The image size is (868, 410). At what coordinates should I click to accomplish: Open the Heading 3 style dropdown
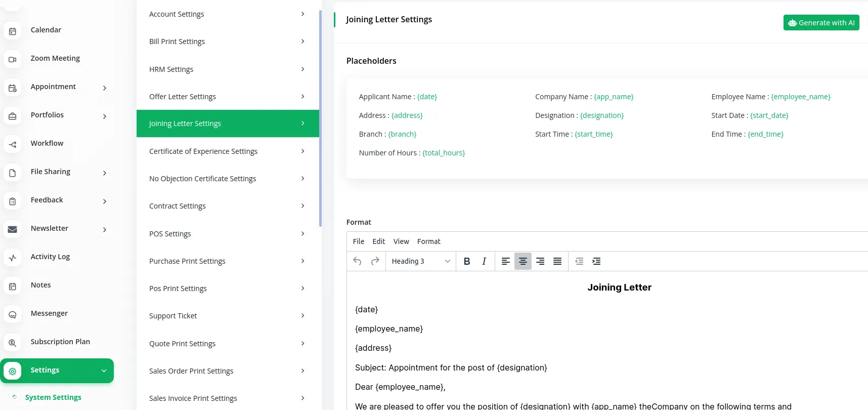pyautogui.click(x=420, y=261)
